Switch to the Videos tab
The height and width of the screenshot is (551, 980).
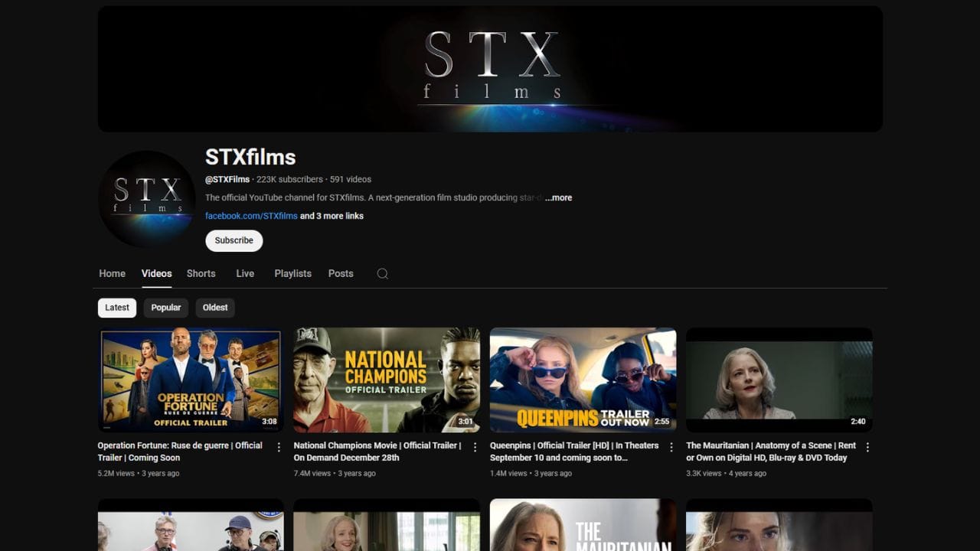point(156,273)
